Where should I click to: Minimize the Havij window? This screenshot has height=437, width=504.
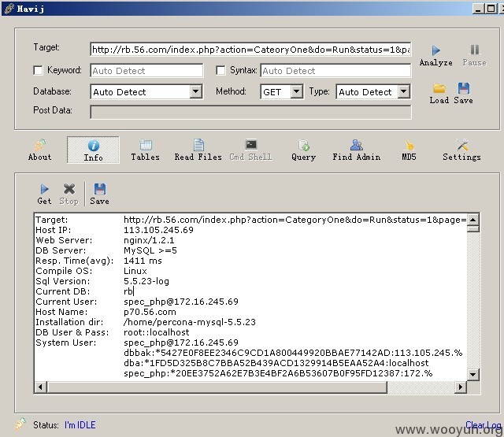[478, 9]
